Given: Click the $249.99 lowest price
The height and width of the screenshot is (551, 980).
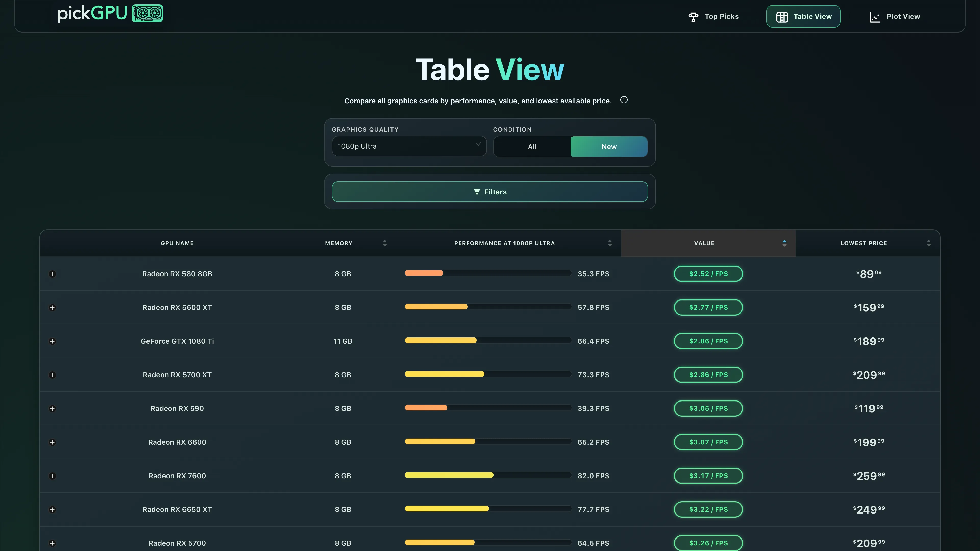Looking at the screenshot, I should click(869, 509).
